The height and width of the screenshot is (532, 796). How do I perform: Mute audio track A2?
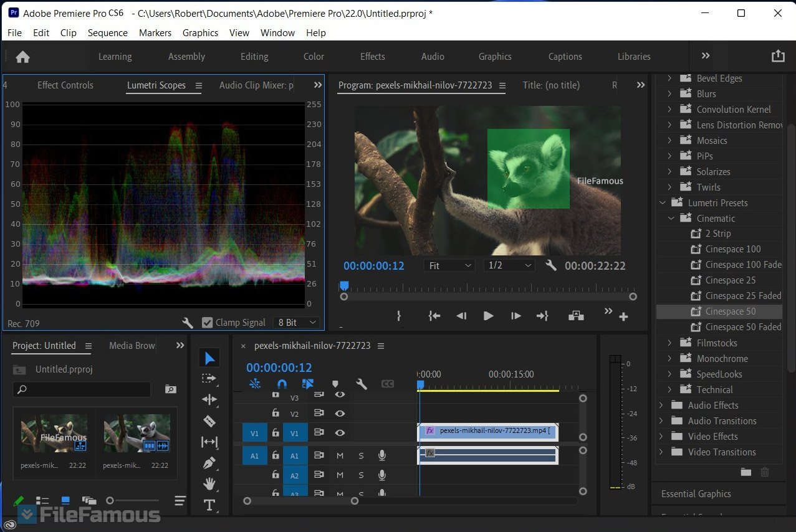coord(340,475)
